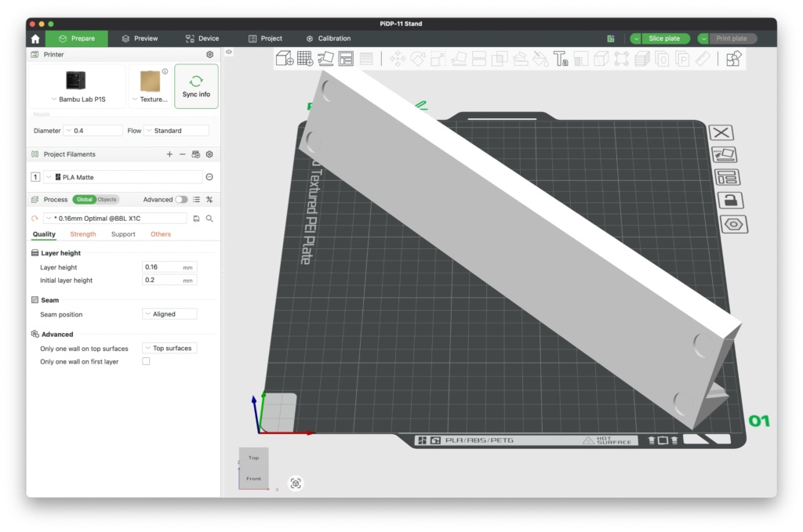Enable Only one wall on first layer
This screenshot has height=532, width=803.
click(x=146, y=361)
